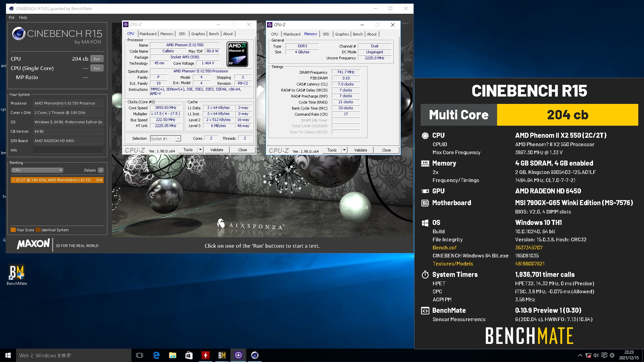The width and height of the screenshot is (644, 362).
Task: Open File Explorer from the taskbar
Action: tap(172, 355)
